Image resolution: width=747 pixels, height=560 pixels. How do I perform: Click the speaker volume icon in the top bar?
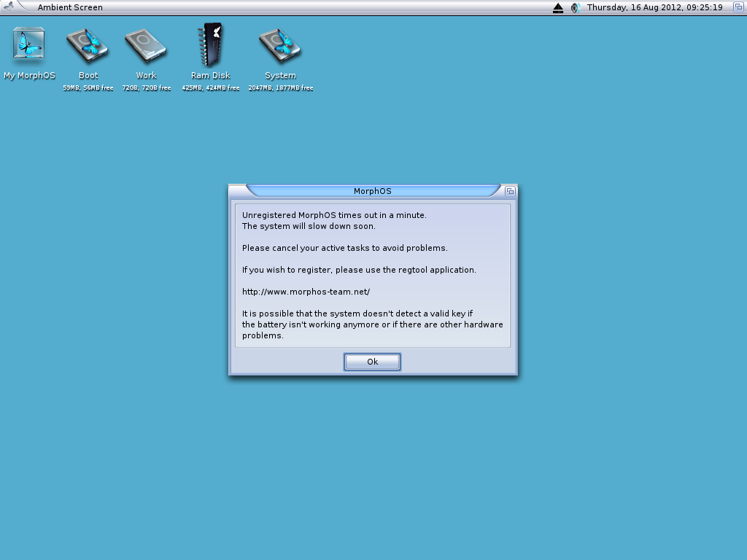(576, 7)
